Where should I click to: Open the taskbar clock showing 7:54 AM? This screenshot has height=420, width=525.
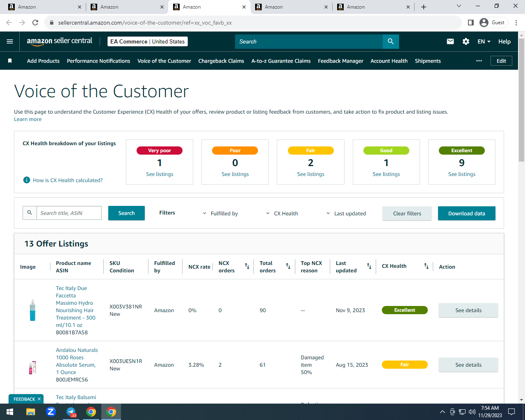(490, 412)
